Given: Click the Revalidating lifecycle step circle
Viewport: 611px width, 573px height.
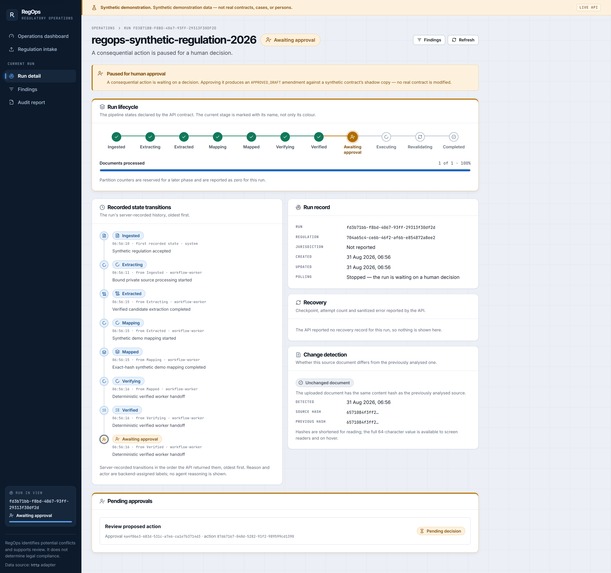Looking at the screenshot, I should pyautogui.click(x=420, y=137).
